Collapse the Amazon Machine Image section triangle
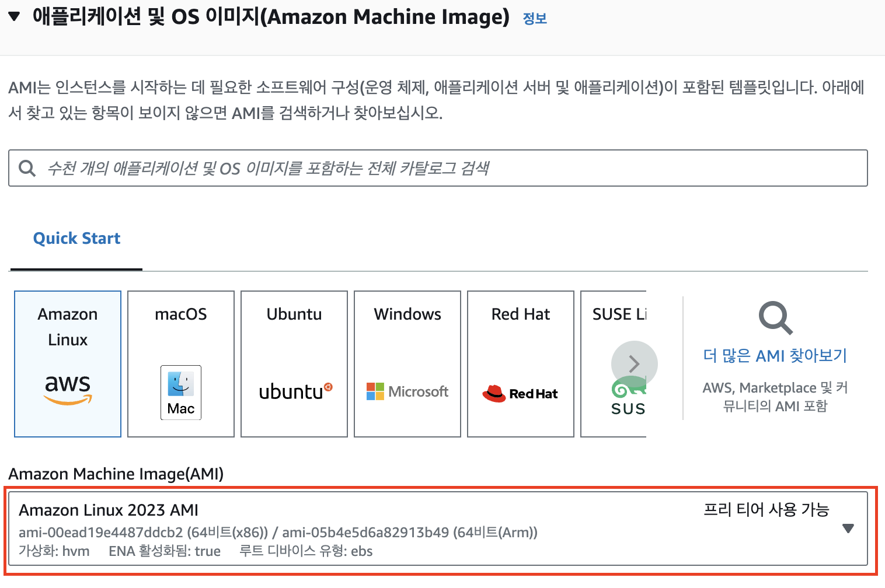The width and height of the screenshot is (885, 588). pyautogui.click(x=15, y=16)
